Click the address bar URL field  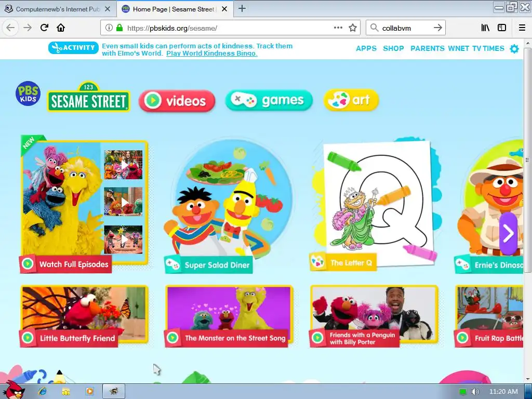click(x=229, y=28)
